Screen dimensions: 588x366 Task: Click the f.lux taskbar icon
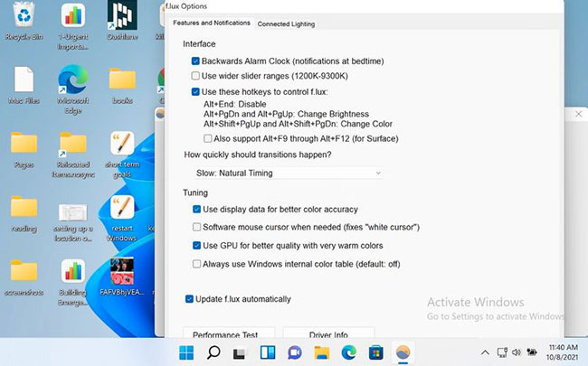click(403, 352)
